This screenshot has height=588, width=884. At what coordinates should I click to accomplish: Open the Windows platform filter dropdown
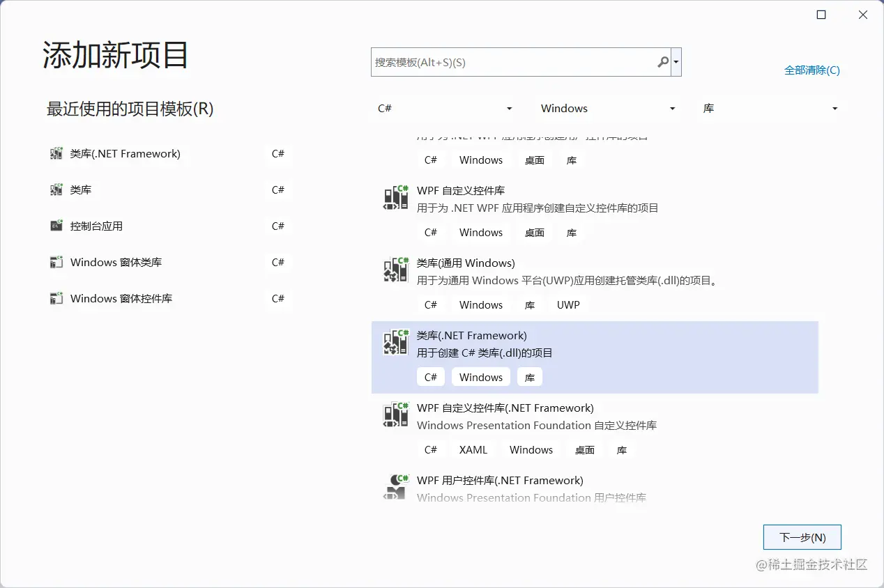click(x=608, y=109)
